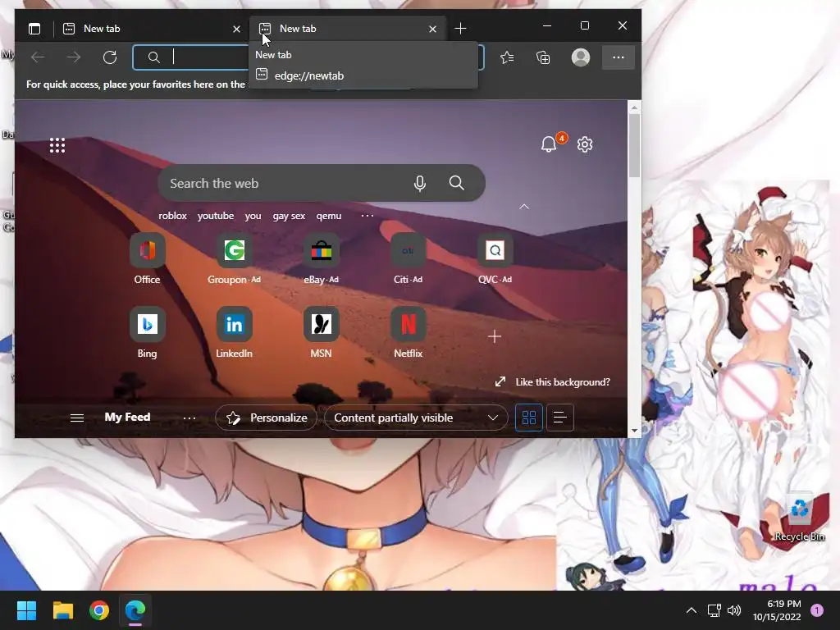This screenshot has height=630, width=840.
Task: Switch feed to list view
Action: [x=559, y=418]
